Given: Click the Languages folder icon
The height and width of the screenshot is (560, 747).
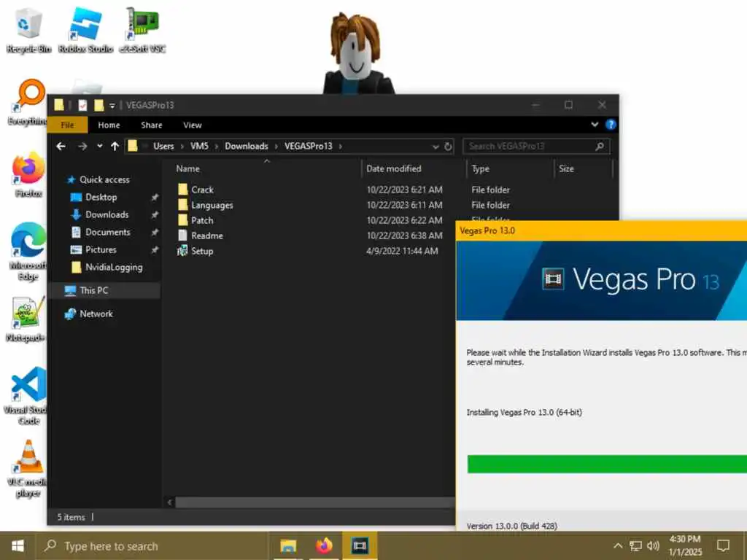Looking at the screenshot, I should pos(182,205).
